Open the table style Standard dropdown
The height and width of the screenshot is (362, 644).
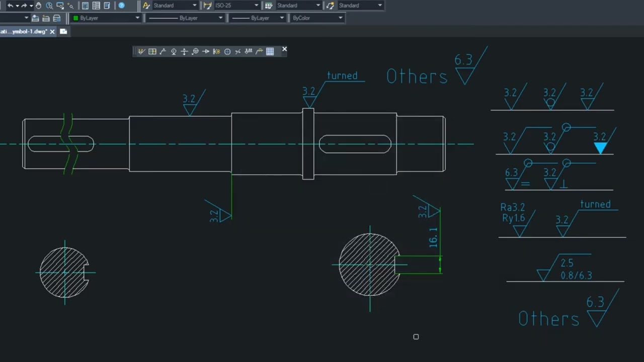[299, 6]
